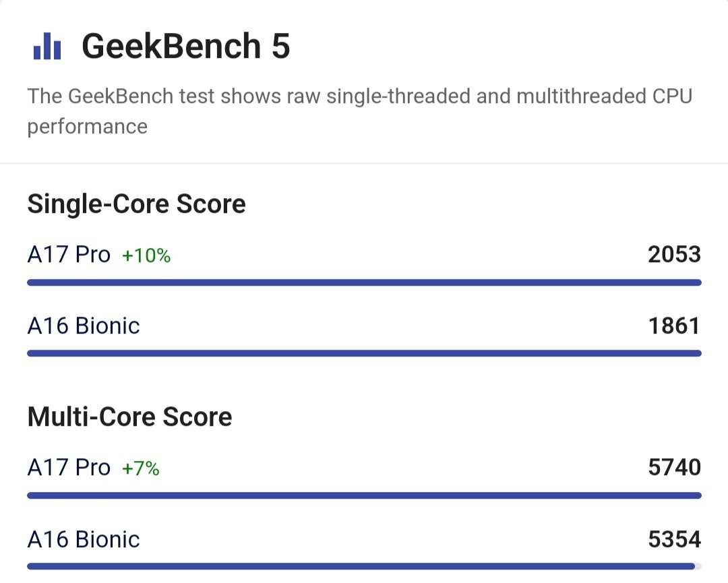Viewport: 728px width, 583px height.
Task: Click the +7% green percentage badge
Action: (x=141, y=468)
